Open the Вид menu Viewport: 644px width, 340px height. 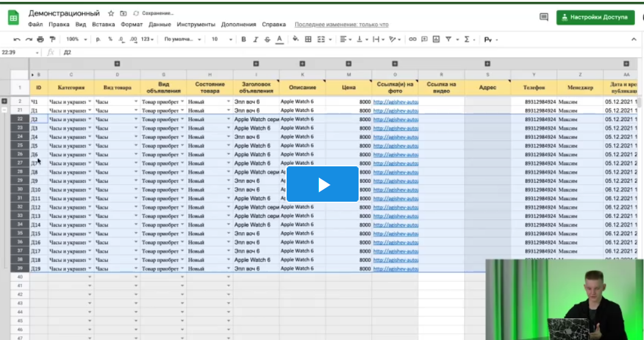80,24
